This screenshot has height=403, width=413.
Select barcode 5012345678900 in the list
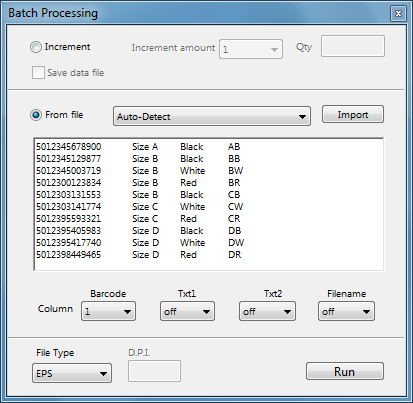point(69,147)
